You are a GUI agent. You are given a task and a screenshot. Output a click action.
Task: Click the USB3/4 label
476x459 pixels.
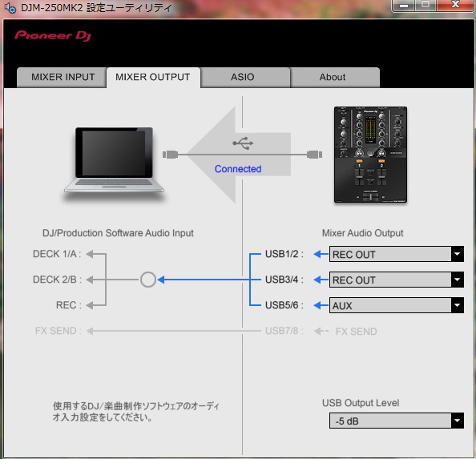click(284, 280)
